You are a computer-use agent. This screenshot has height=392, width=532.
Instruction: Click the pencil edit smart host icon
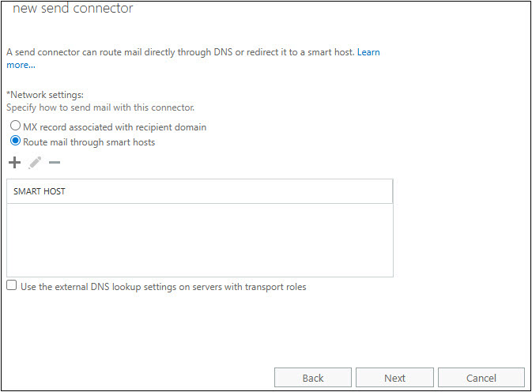tap(35, 163)
